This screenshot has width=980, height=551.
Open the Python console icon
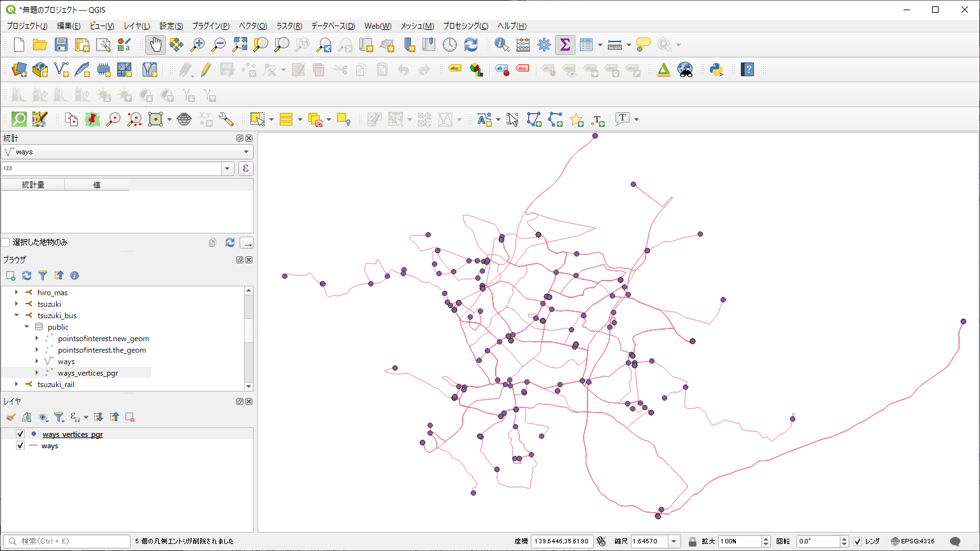click(716, 70)
